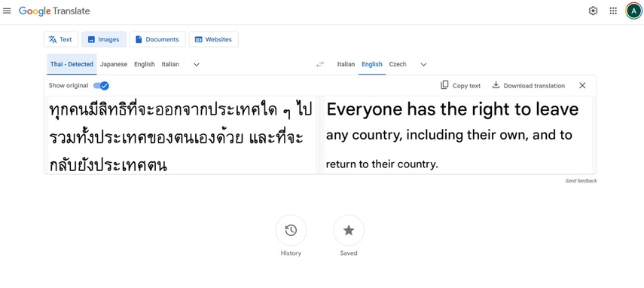Go to the Google Translate logo
The image size is (644, 288).
[x=54, y=11]
